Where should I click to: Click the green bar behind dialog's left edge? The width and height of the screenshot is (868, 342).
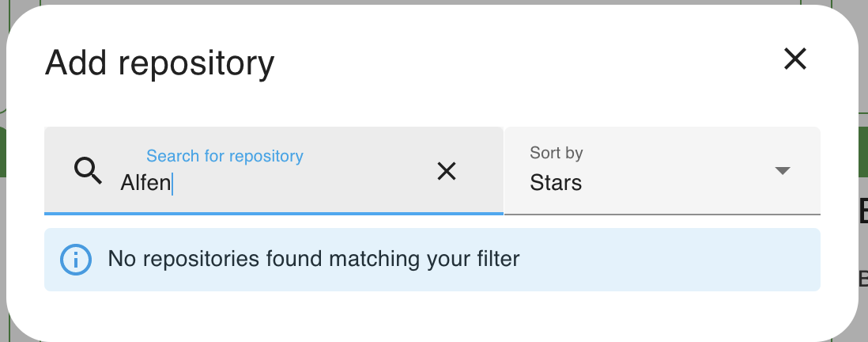click(3, 153)
